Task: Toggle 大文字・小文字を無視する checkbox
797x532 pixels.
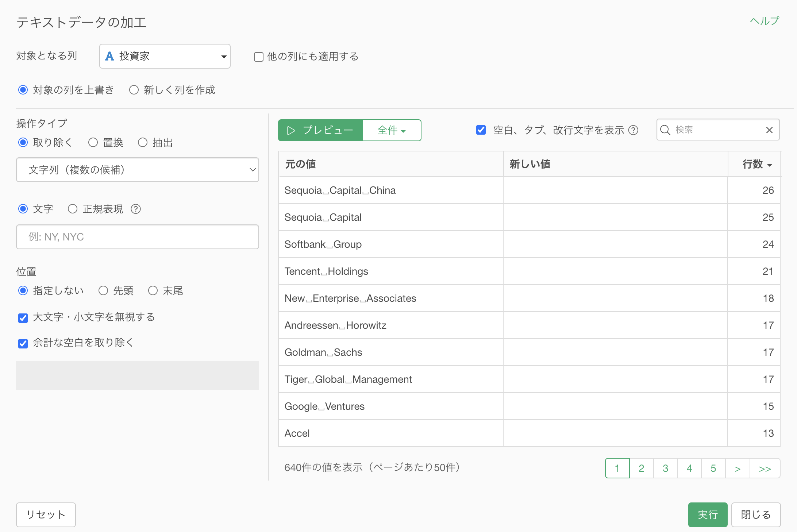Action: tap(23, 318)
